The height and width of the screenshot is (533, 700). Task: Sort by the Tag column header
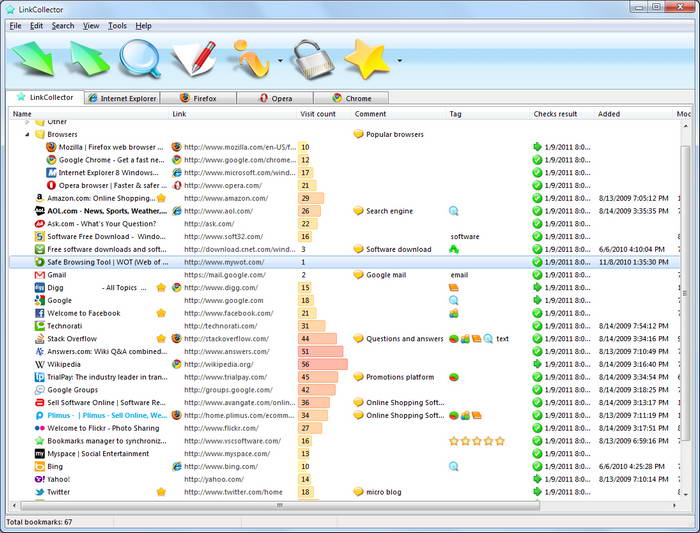click(488, 114)
